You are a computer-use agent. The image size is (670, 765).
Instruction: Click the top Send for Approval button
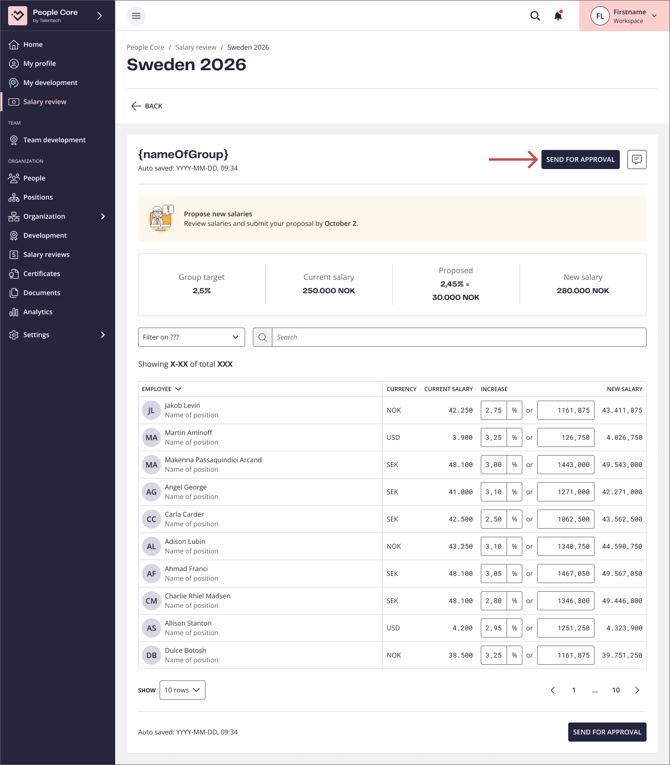click(x=580, y=160)
